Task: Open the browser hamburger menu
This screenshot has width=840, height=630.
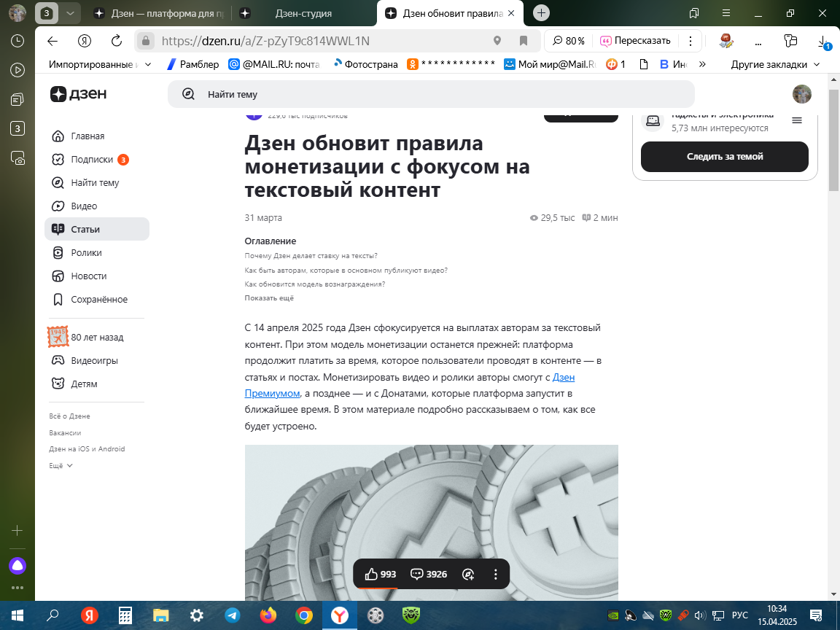Action: 726,13
